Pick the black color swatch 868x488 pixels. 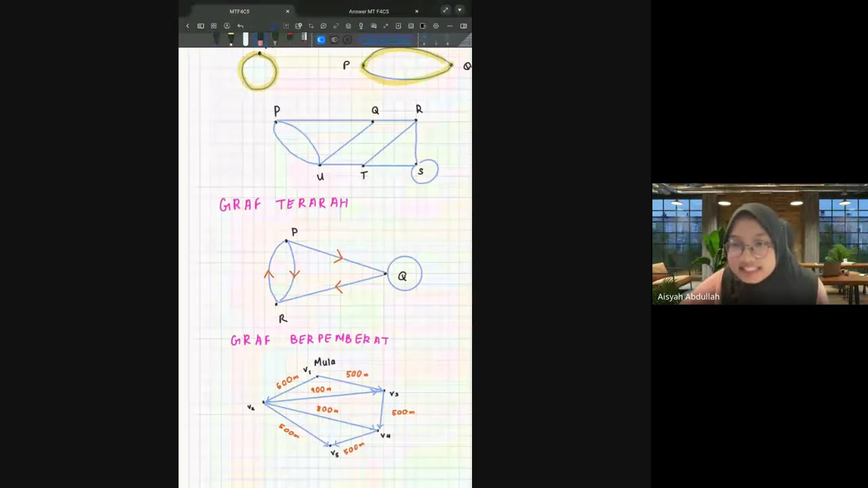pyautogui.click(x=347, y=40)
